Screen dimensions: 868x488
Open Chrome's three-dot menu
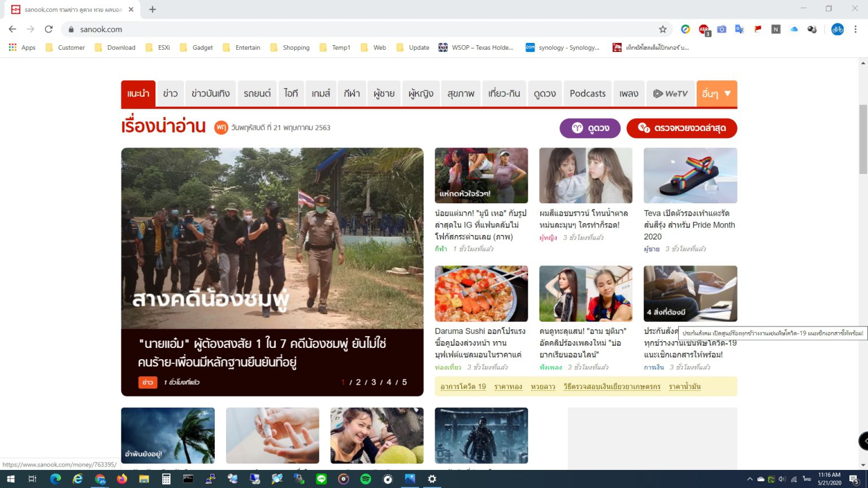click(855, 29)
